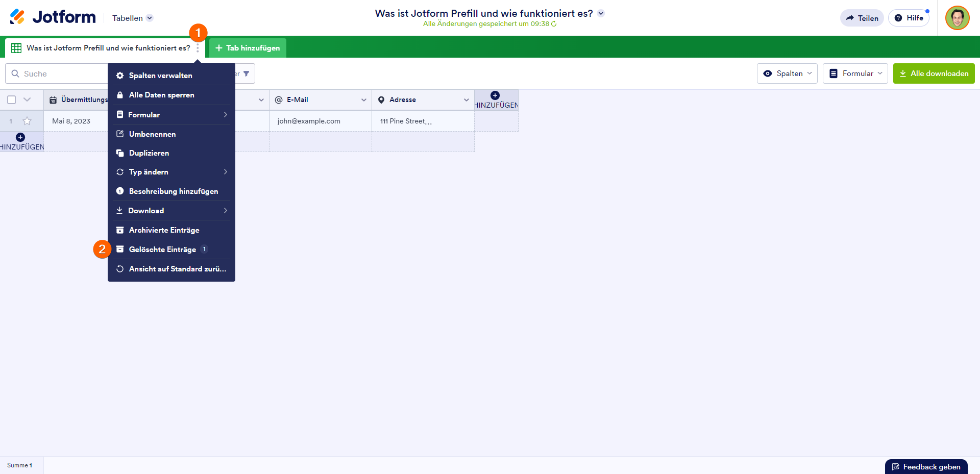This screenshot has width=980, height=474.
Task: Switch to the Prefill table tab
Action: 105,48
